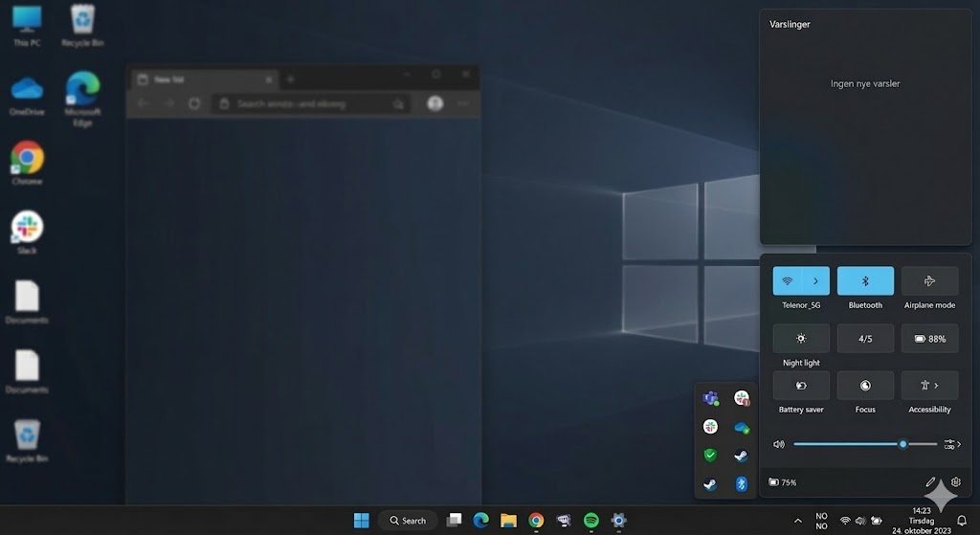Open sound output device selector
980x535 pixels.
pos(951,444)
